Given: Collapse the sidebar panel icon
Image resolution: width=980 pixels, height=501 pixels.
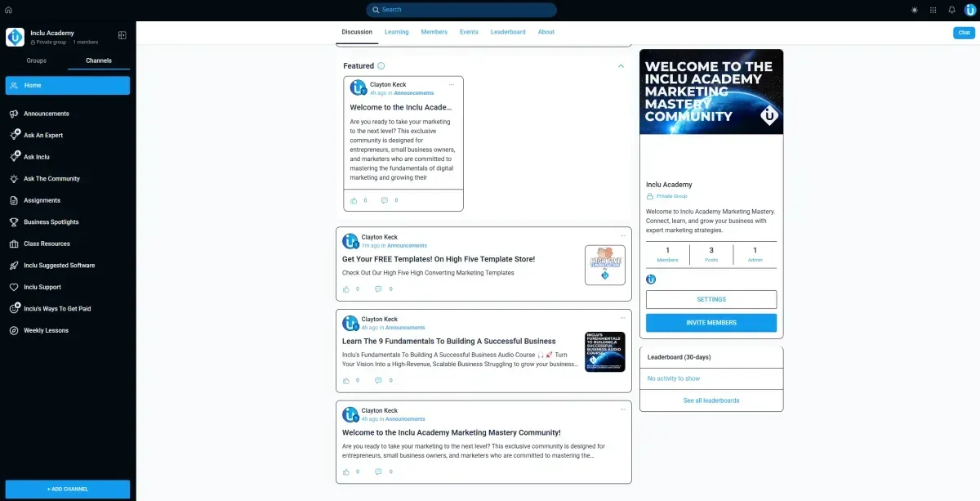Looking at the screenshot, I should (x=122, y=35).
